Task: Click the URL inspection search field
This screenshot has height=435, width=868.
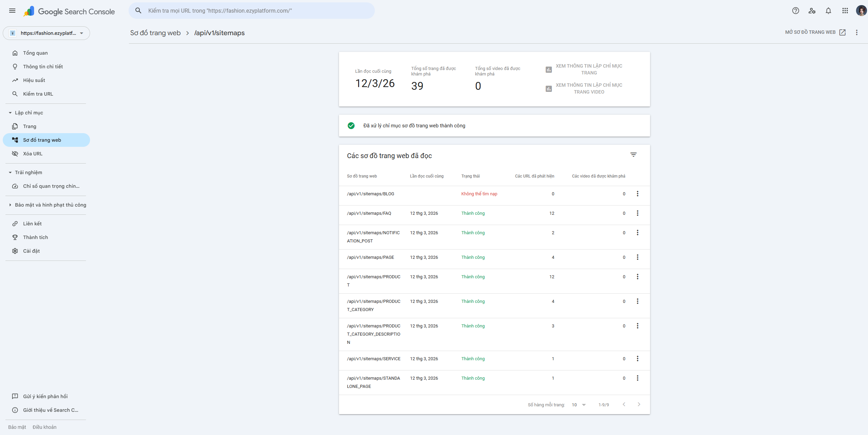Action: click(252, 11)
